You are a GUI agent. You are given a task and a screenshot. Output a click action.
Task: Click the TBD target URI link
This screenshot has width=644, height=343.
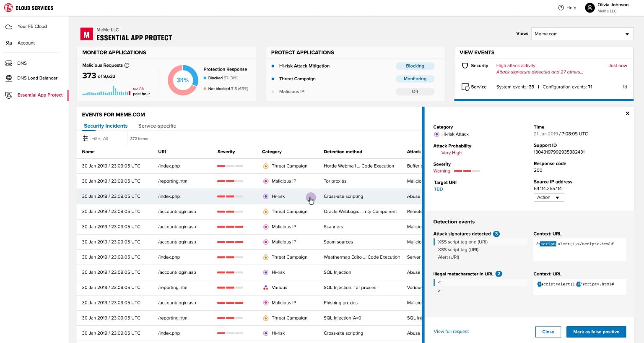pos(438,189)
